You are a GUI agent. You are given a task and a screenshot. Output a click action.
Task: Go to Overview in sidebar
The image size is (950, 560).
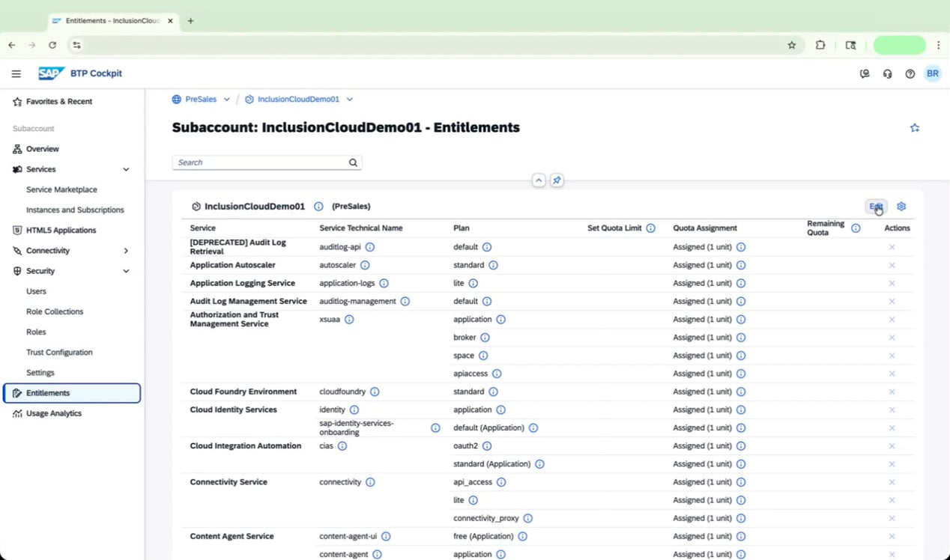[43, 149]
